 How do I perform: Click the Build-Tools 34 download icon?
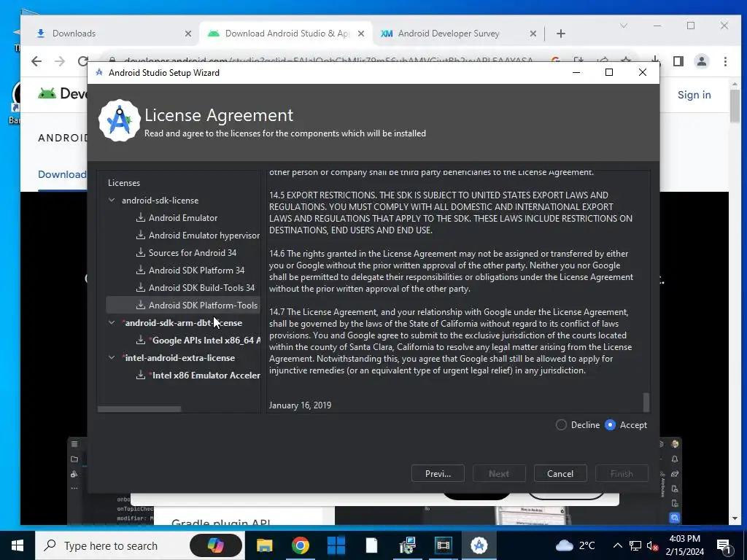(141, 287)
